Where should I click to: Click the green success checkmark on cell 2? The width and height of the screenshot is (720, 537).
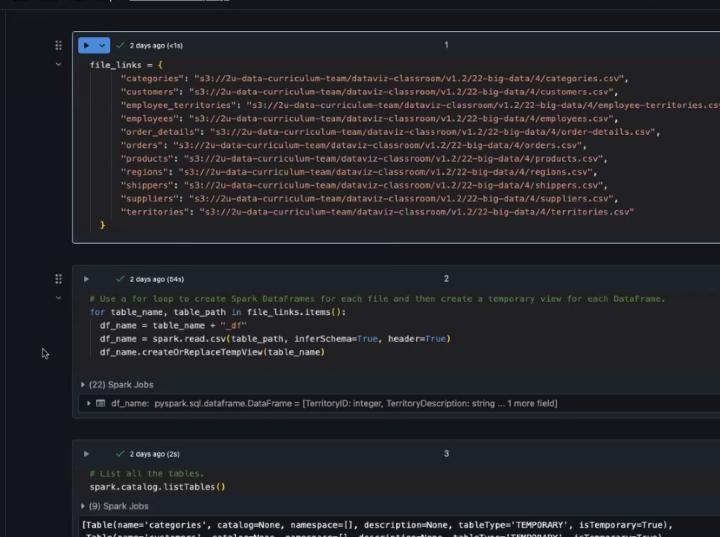click(x=120, y=279)
